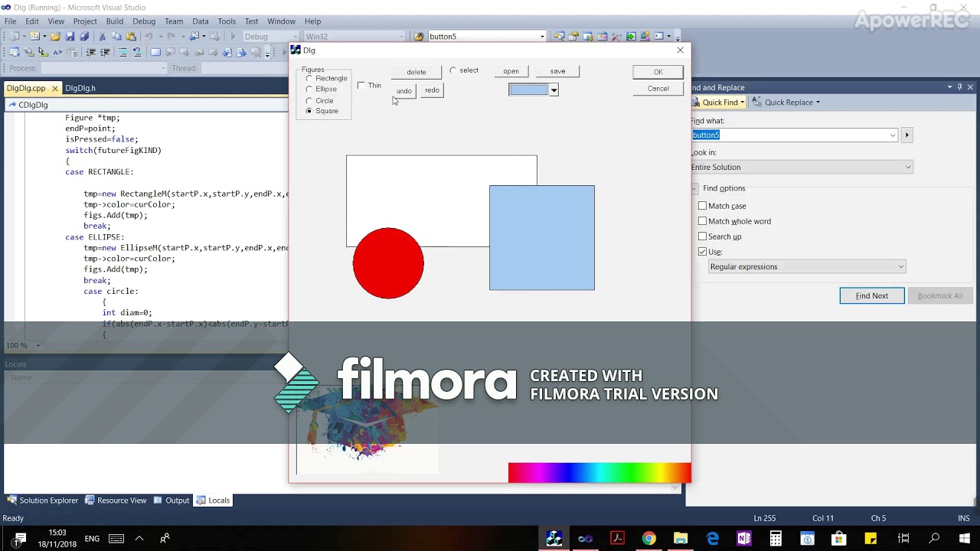Screen dimensions: 980x551
Task: Click the redo button in Dlg
Action: [432, 90]
